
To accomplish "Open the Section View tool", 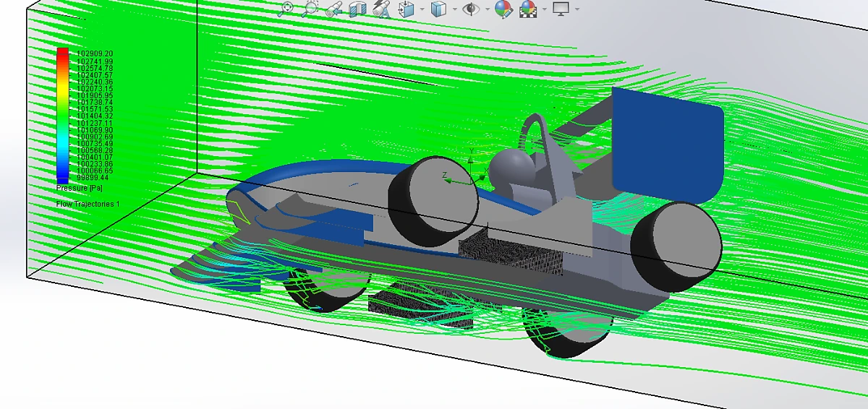I will 357,9.
